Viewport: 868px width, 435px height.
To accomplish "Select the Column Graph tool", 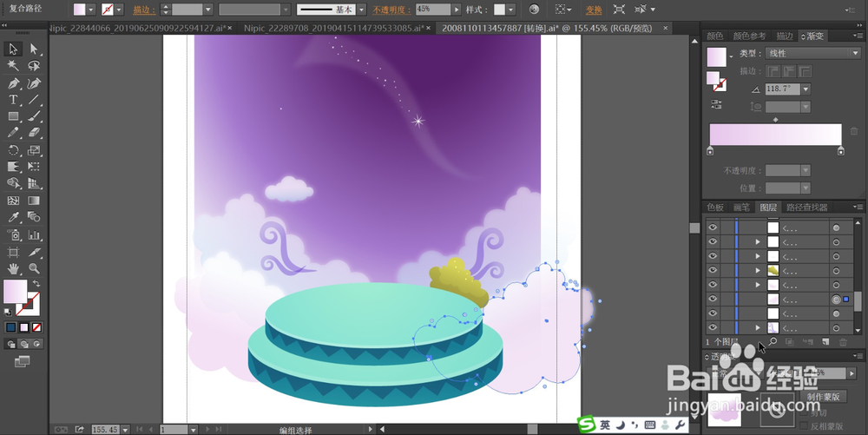I will click(x=34, y=234).
